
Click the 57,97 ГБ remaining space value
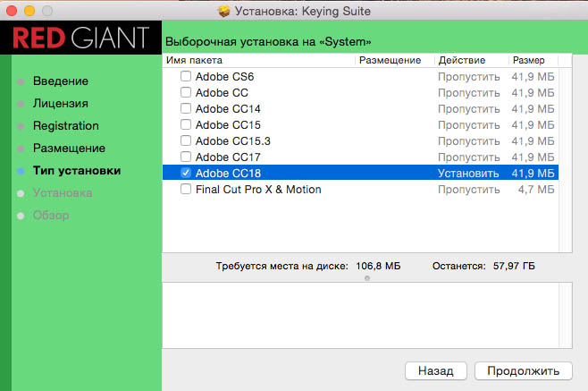click(514, 266)
